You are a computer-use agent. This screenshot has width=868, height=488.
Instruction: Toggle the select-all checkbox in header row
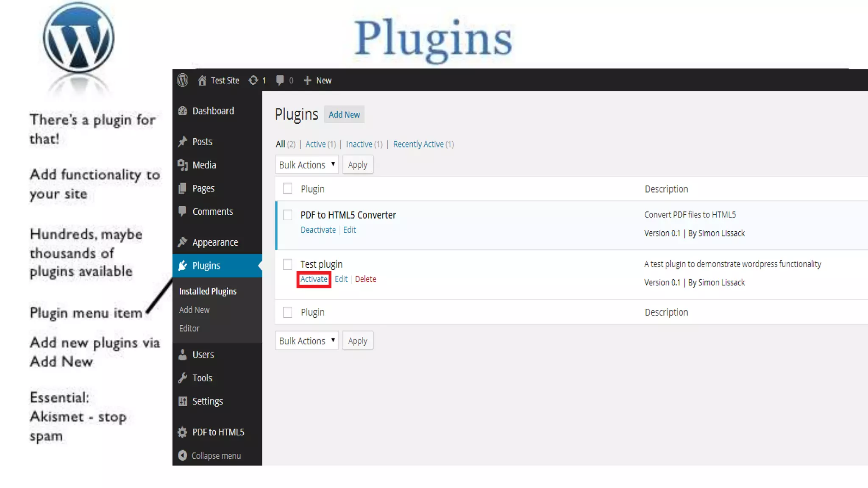pyautogui.click(x=288, y=188)
